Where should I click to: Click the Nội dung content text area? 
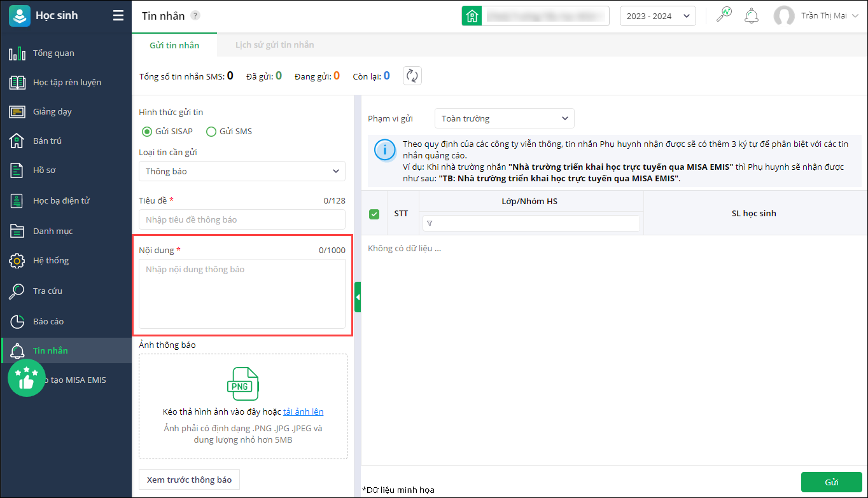[x=242, y=294]
